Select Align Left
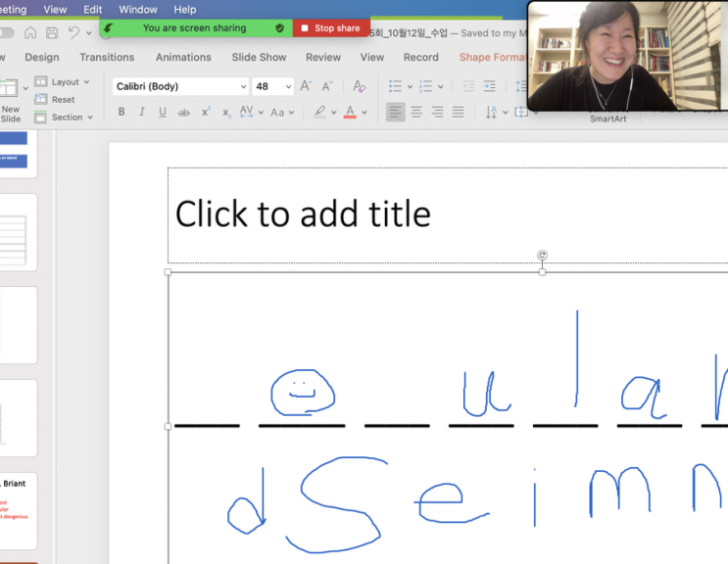 [x=396, y=112]
